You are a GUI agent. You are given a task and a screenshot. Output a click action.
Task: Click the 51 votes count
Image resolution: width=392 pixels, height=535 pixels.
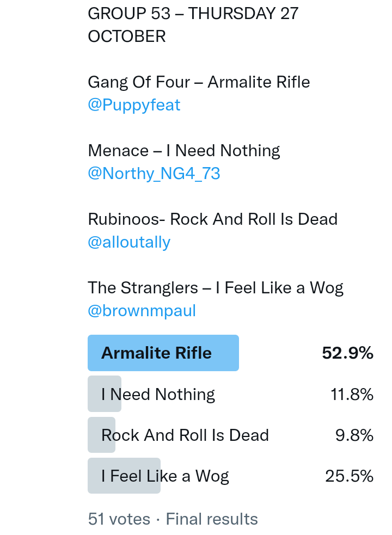pyautogui.click(x=119, y=519)
